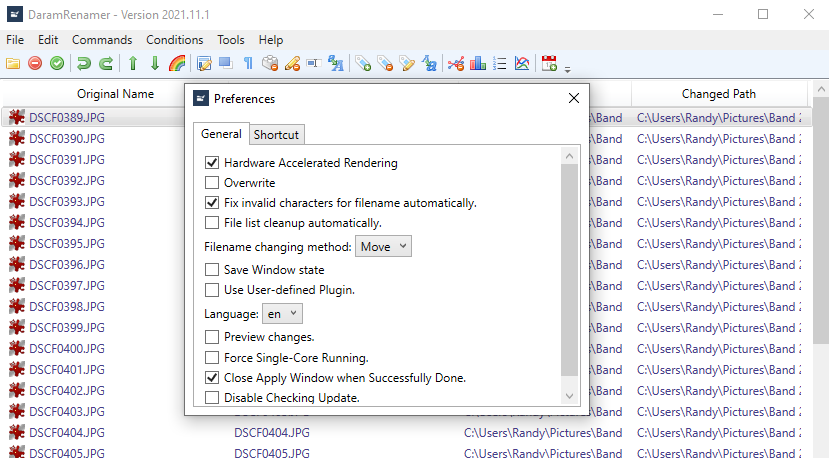Click the red clear-list toolbar icon
Viewport: 829px width, 458px height.
[35, 64]
